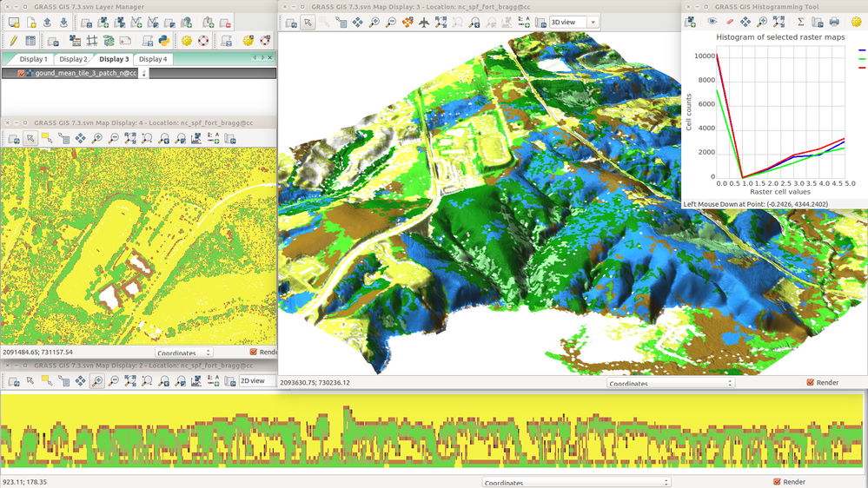Open Coordinates dropdown in Map Display 2
The image size is (868, 488).
tap(576, 483)
